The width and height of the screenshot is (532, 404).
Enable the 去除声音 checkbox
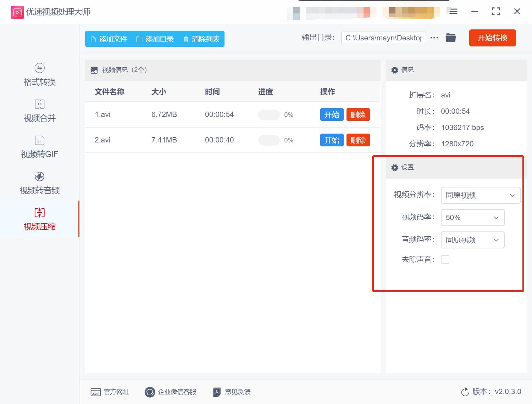(445, 259)
